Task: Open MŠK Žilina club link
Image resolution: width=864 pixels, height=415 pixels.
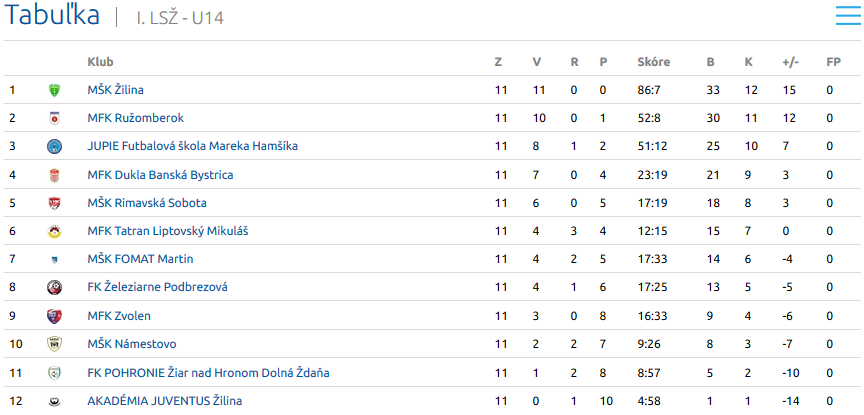Action: (116, 90)
